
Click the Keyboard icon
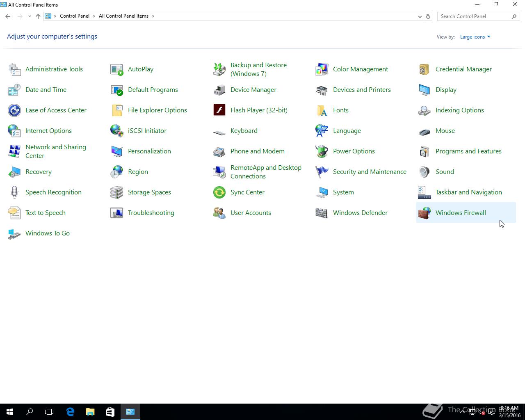coord(219,132)
